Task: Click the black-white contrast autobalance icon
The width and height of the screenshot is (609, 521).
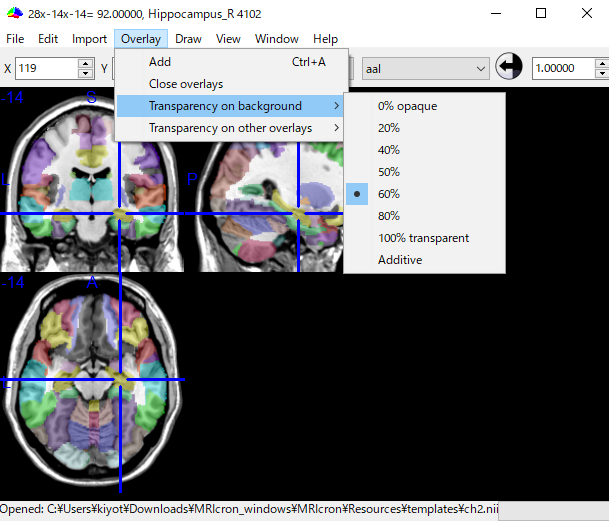Action: 509,68
